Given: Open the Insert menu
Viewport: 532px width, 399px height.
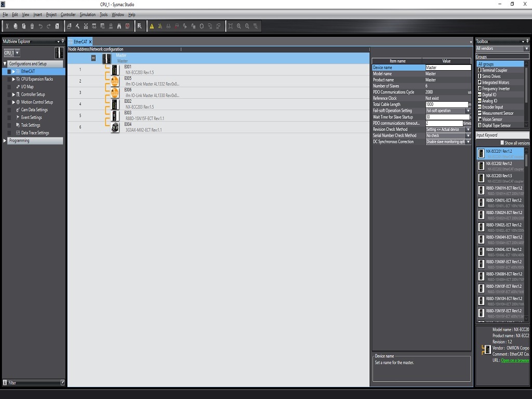Looking at the screenshot, I should click(37, 15).
